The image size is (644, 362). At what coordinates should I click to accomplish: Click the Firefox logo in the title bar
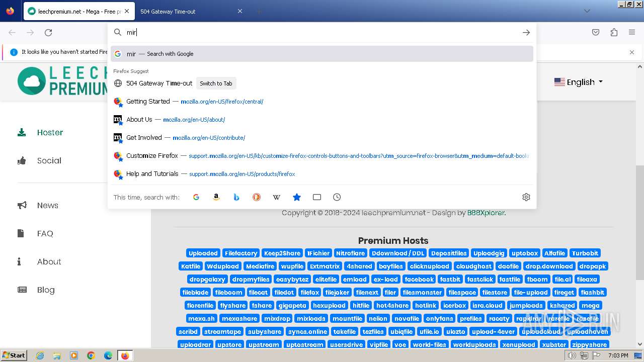(10, 11)
